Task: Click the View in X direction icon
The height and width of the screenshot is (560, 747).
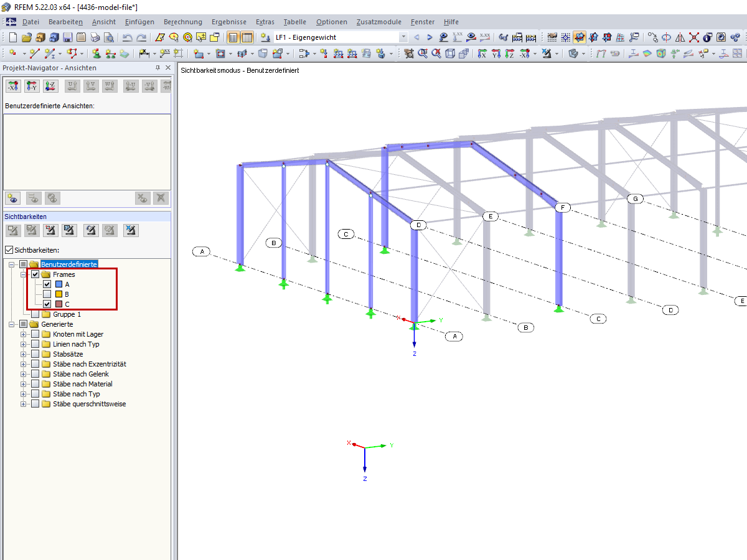Action: pyautogui.click(x=481, y=54)
